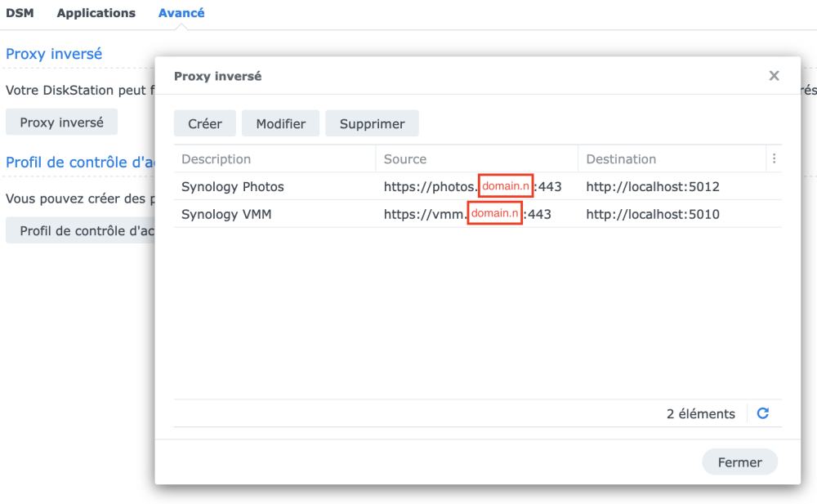Viewport: 817px width, 504px height.
Task: Click the photos source URL cell
Action: pos(472,186)
